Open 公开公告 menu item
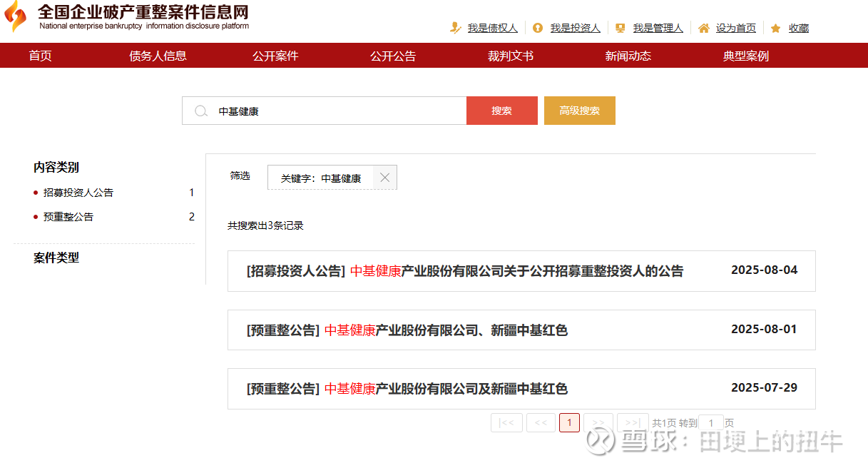Screen dimensions: 868x468 click(x=393, y=56)
